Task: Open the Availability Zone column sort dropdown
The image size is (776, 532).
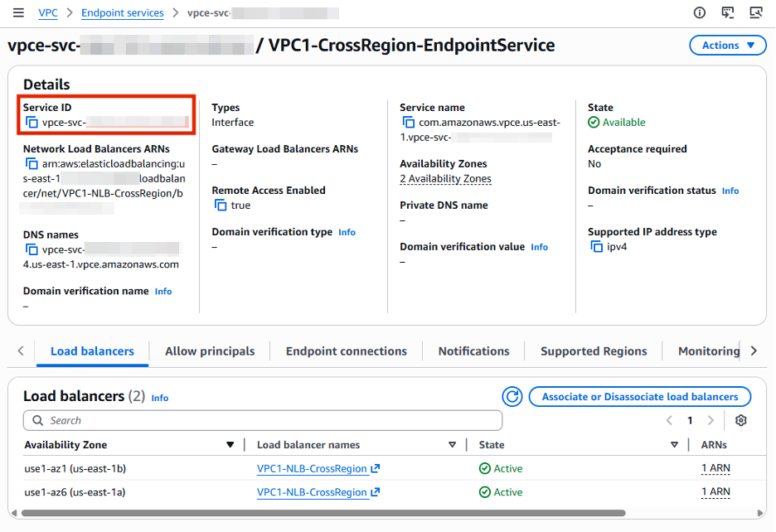Action: point(230,444)
